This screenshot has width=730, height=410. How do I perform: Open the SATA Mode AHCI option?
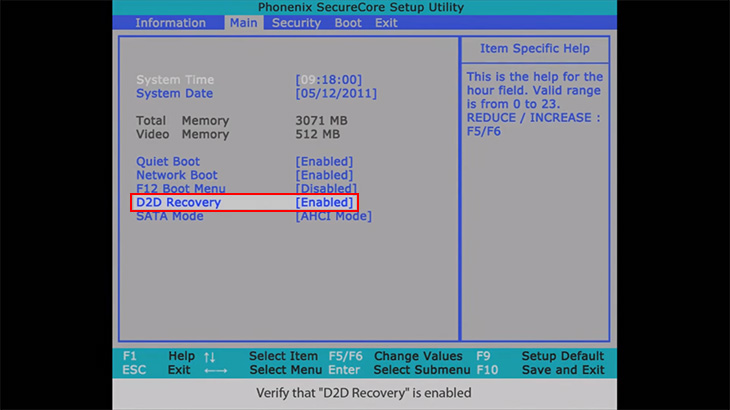334,216
